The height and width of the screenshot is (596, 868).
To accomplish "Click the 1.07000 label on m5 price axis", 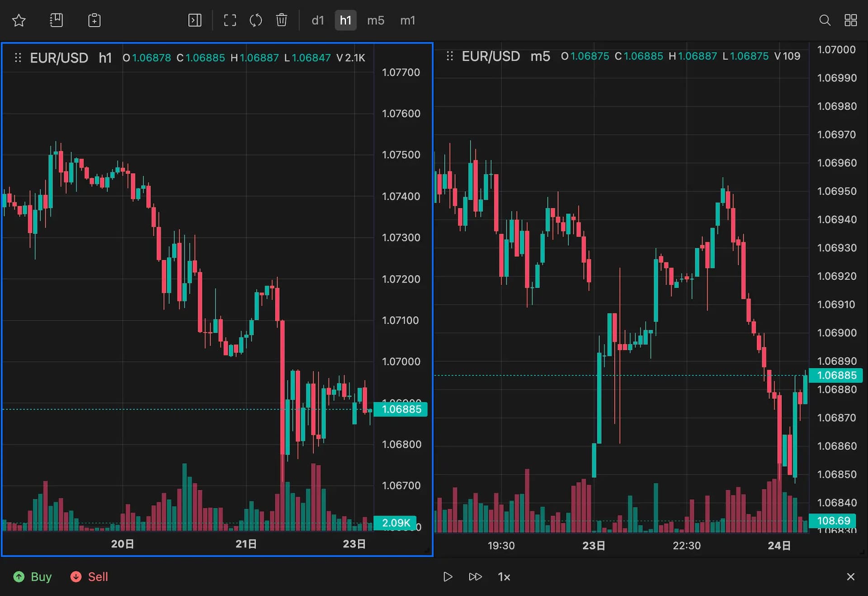I will tap(836, 50).
